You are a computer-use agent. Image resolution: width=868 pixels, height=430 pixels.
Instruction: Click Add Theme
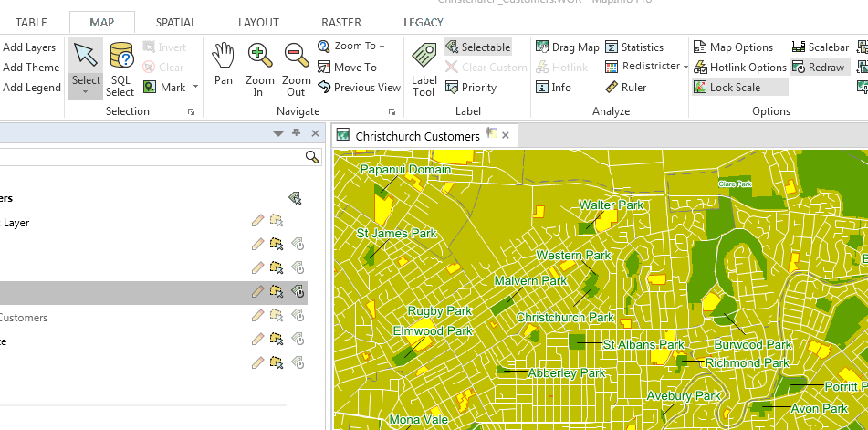(30, 68)
